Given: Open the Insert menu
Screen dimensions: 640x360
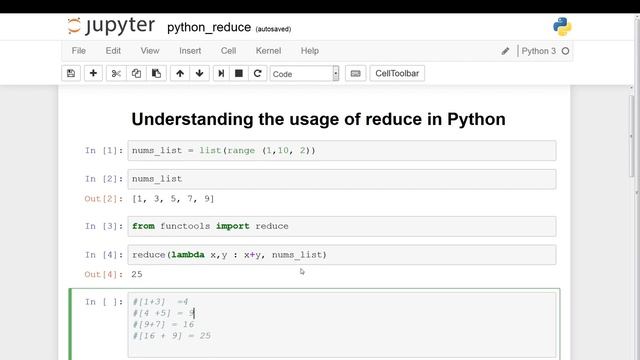Looking at the screenshot, I should (190, 51).
